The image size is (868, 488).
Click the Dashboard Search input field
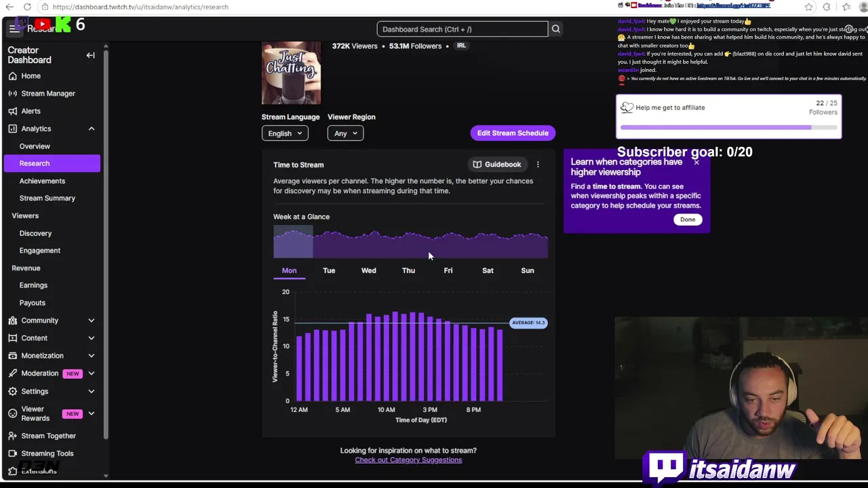462,29
